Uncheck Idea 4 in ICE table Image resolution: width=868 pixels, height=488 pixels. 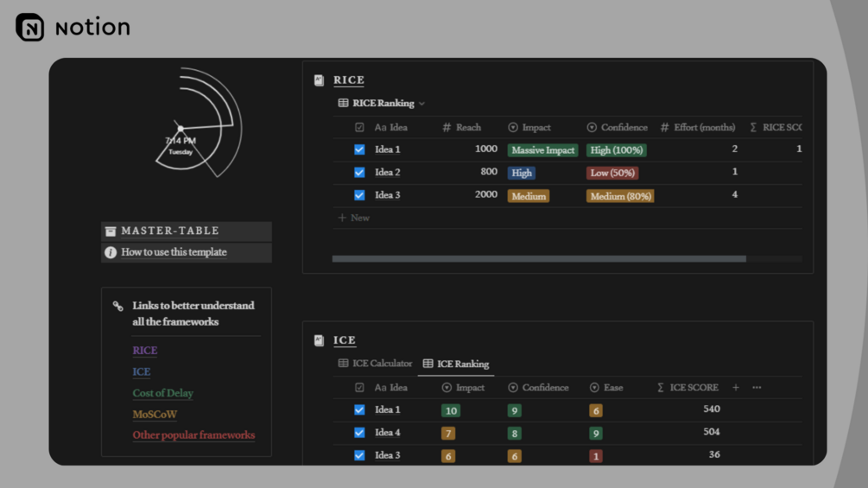tap(360, 432)
